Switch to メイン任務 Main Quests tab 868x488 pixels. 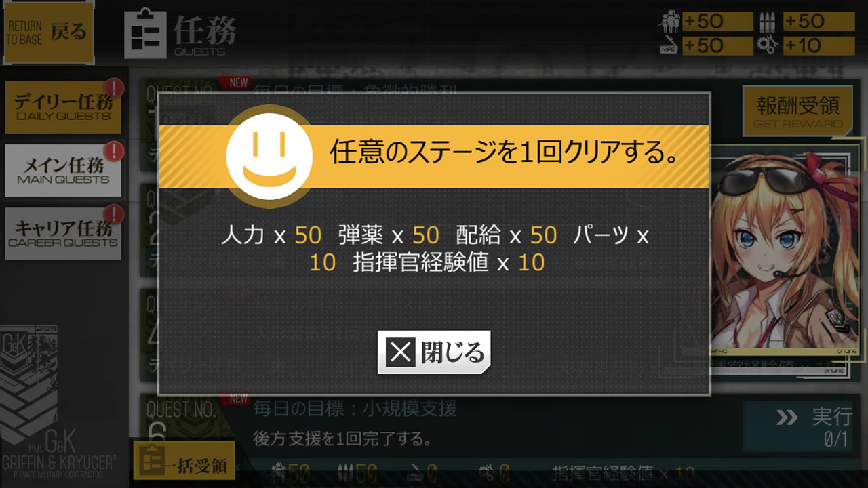pos(63,171)
